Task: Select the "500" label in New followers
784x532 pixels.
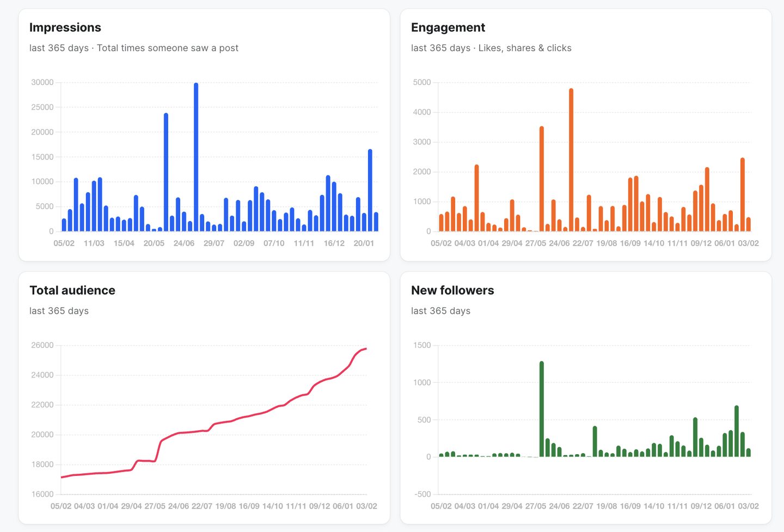Action: click(x=424, y=420)
